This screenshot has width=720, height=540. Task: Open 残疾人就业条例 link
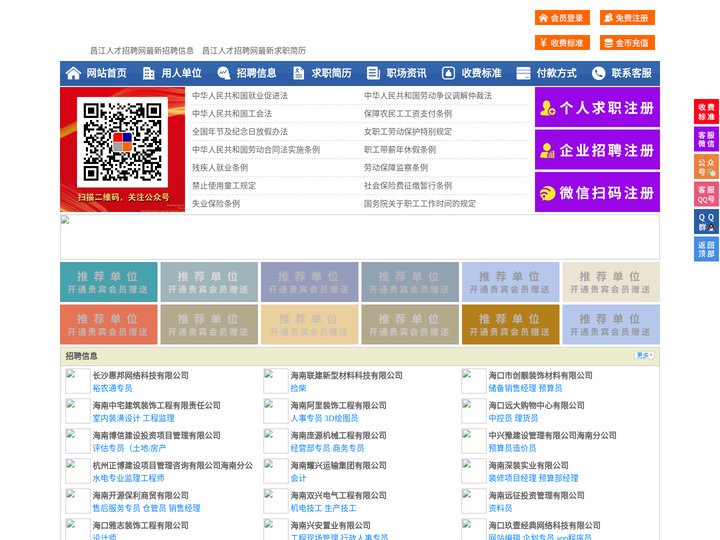tap(220, 168)
